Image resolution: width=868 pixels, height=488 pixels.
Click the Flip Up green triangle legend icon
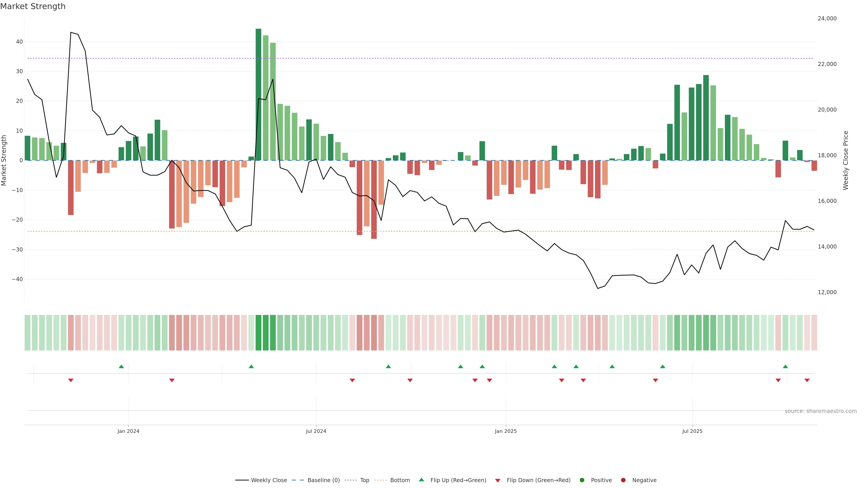click(421, 480)
